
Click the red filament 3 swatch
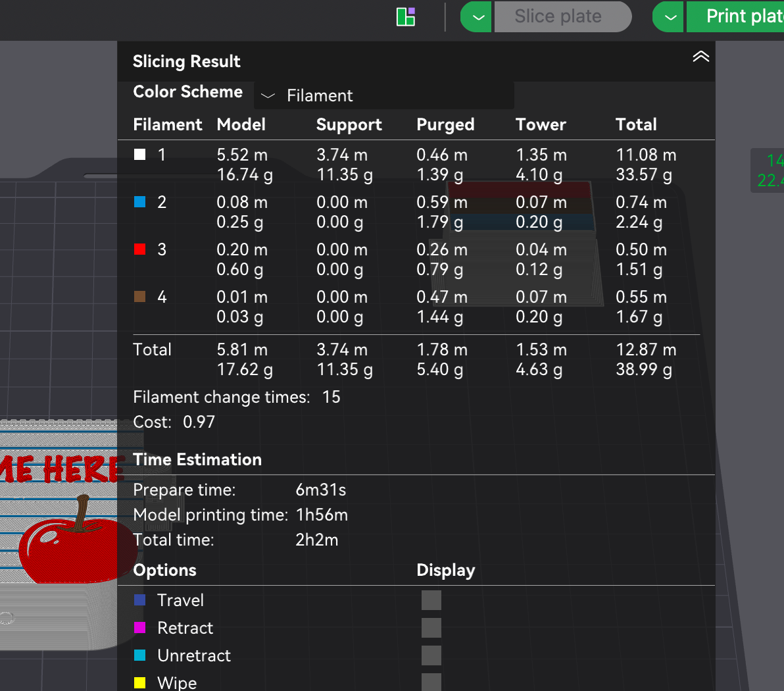click(x=140, y=249)
